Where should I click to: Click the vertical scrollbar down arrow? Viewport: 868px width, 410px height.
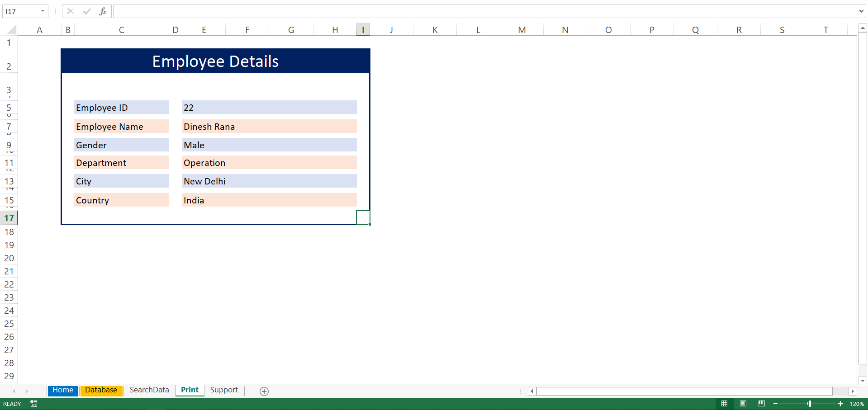coord(863,381)
